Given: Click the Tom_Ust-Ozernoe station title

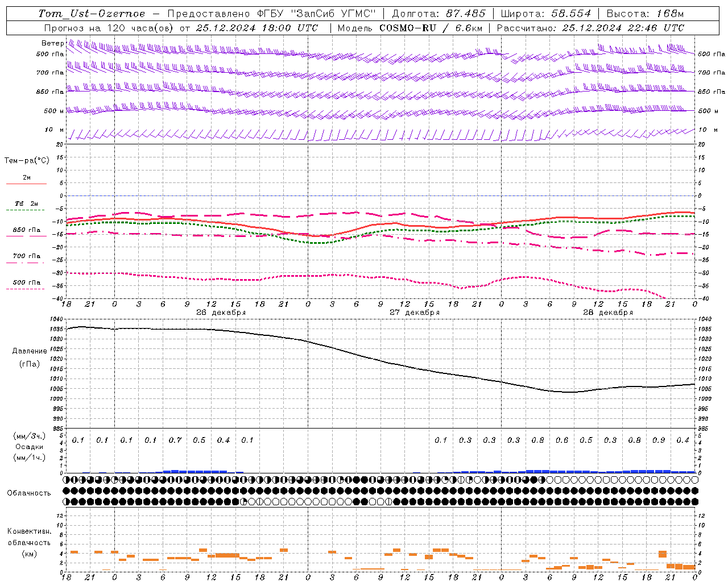Looking at the screenshot, I should click(x=92, y=14).
